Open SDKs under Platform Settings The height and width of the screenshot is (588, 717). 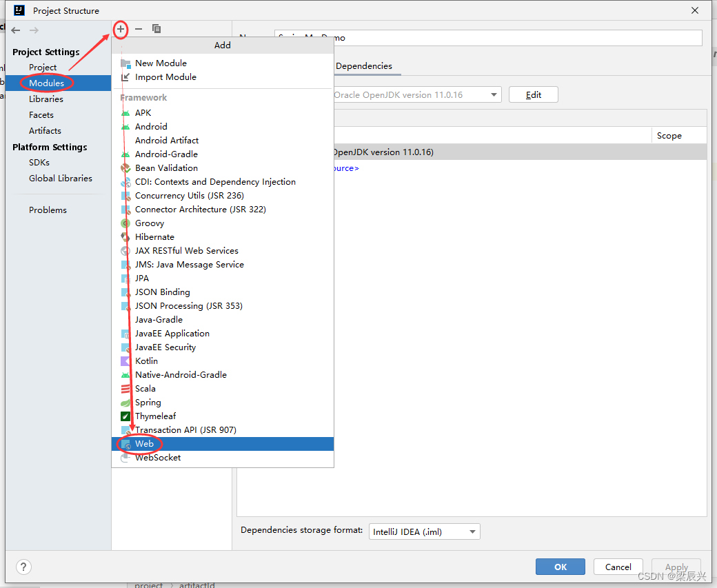coord(39,162)
